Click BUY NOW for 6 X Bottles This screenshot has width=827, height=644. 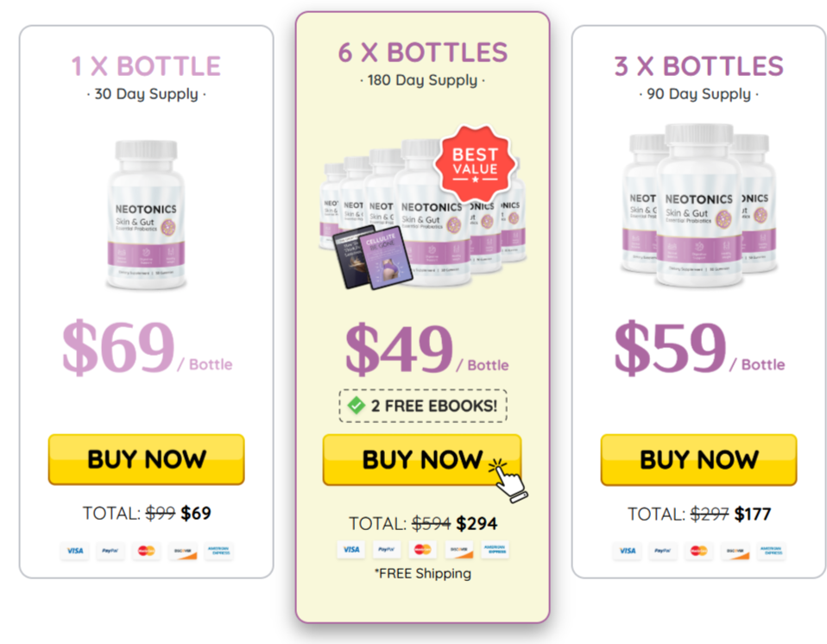point(422,459)
